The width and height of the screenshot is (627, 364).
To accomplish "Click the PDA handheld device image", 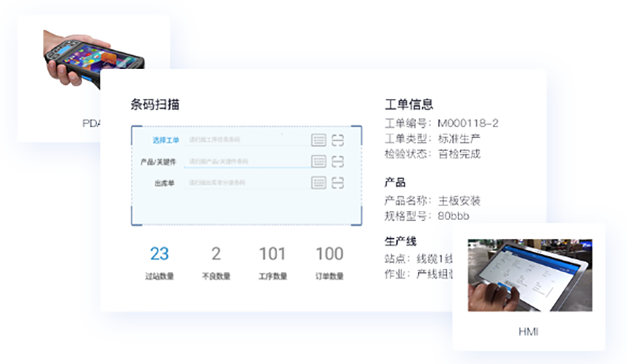I will click(x=93, y=58).
